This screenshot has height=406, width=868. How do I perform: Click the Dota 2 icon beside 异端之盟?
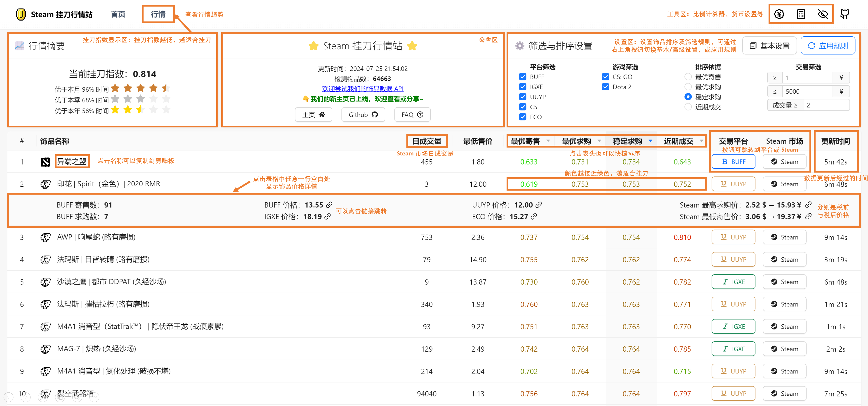[x=45, y=162]
